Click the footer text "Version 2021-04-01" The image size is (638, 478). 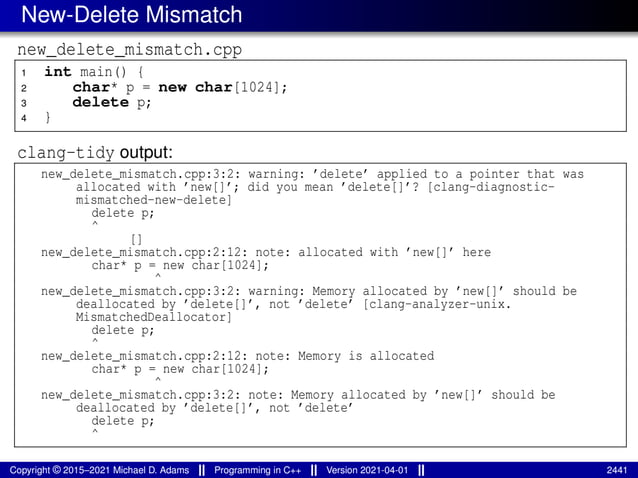coord(367,470)
